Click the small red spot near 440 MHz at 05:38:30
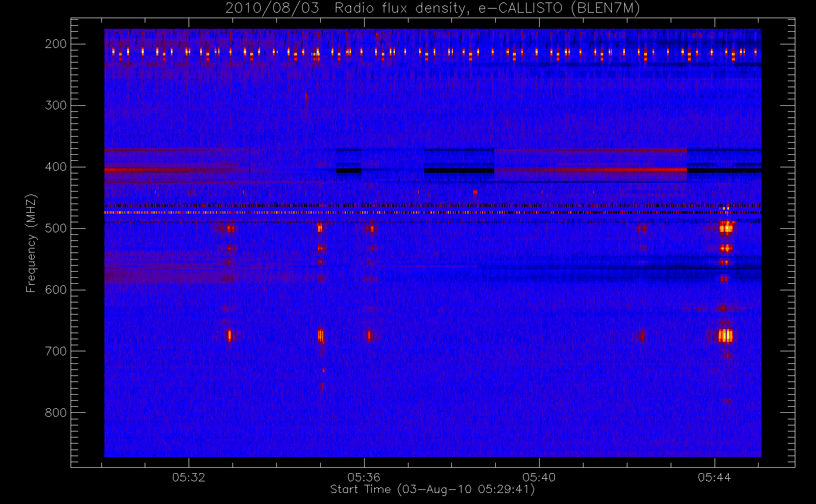The width and height of the screenshot is (816, 504). (475, 192)
